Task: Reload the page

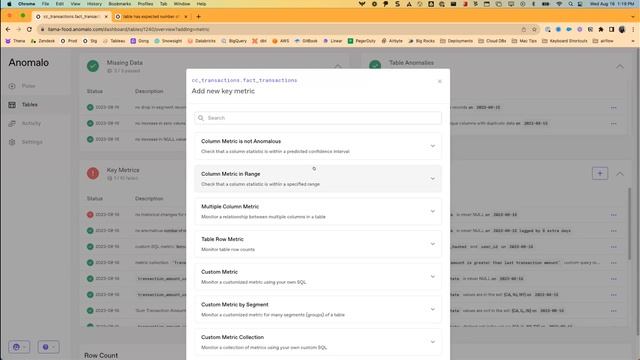Action: tap(29, 29)
